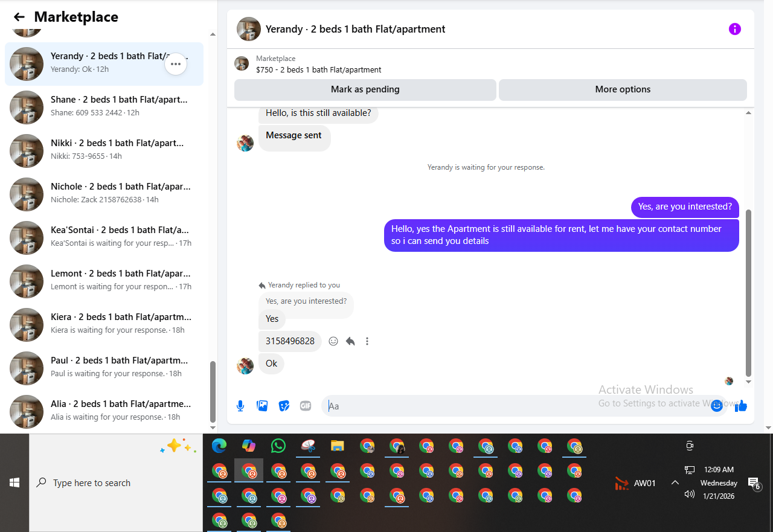The image size is (773, 532).
Task: Click the Meet Now camera icon in the tray
Action: 690,446
